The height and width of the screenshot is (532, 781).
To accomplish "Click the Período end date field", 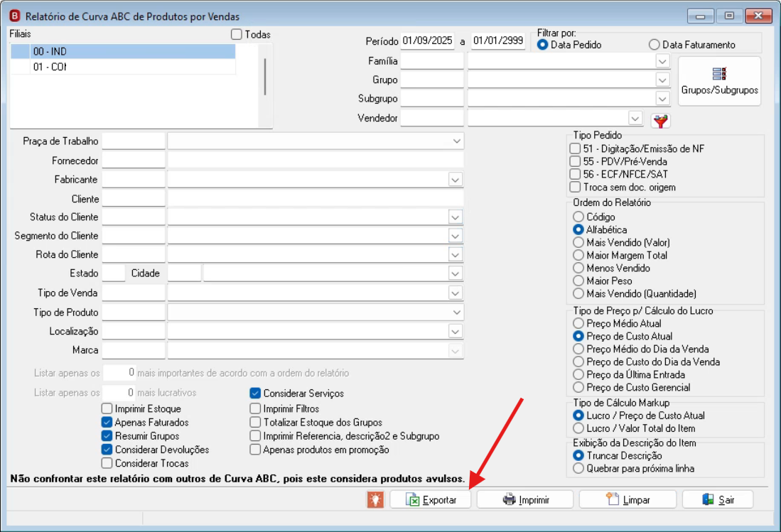I will [498, 40].
